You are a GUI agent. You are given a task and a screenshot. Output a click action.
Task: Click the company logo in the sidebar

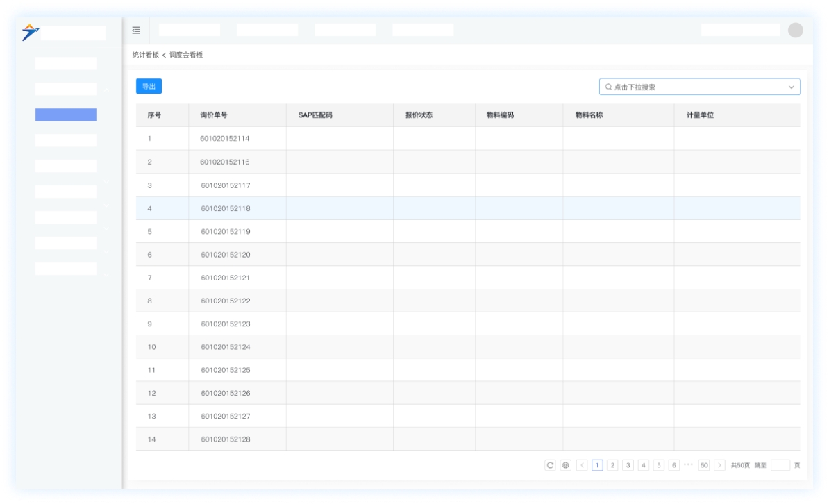tap(31, 32)
